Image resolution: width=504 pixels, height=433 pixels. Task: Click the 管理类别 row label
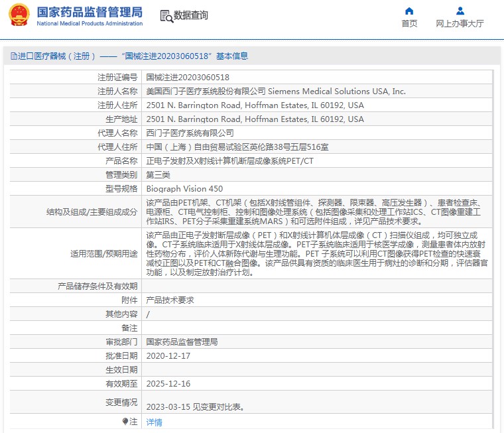point(121,175)
